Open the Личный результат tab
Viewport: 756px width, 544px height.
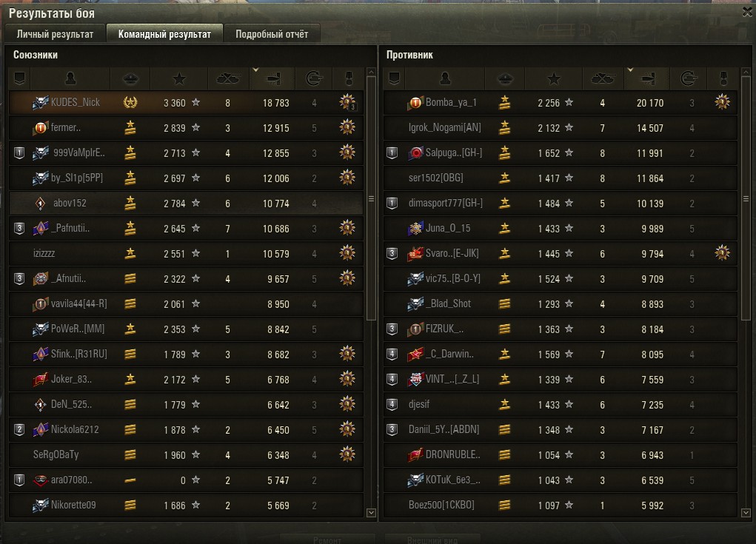[55, 34]
